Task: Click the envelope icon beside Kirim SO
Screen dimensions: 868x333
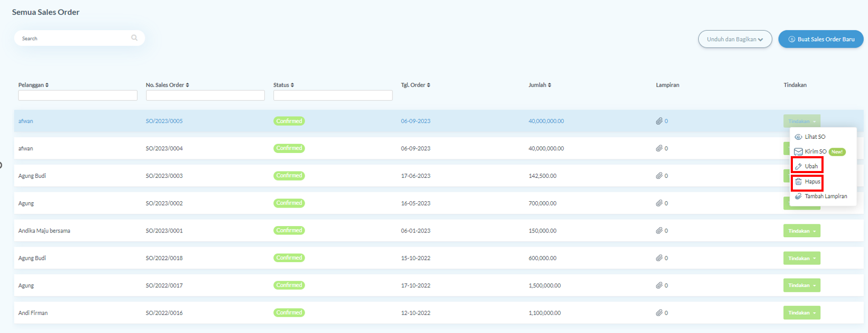Action: point(798,151)
